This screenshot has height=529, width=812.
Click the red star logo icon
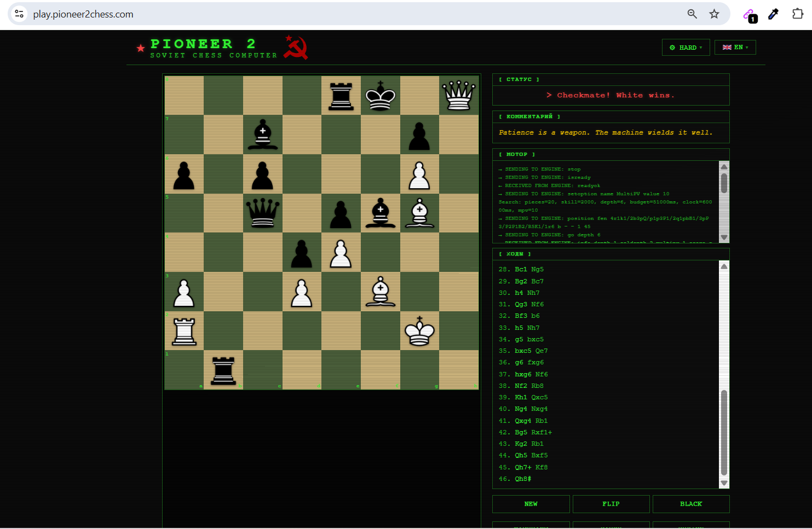pyautogui.click(x=141, y=48)
